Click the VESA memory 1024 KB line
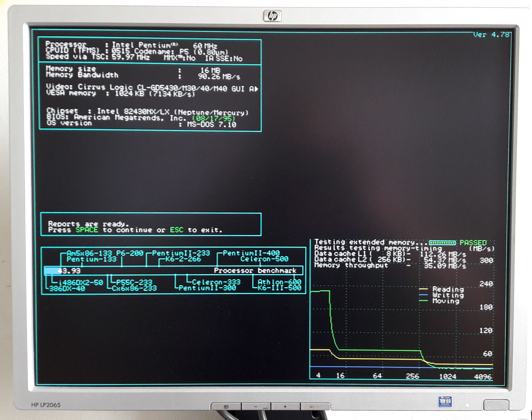 pos(120,93)
